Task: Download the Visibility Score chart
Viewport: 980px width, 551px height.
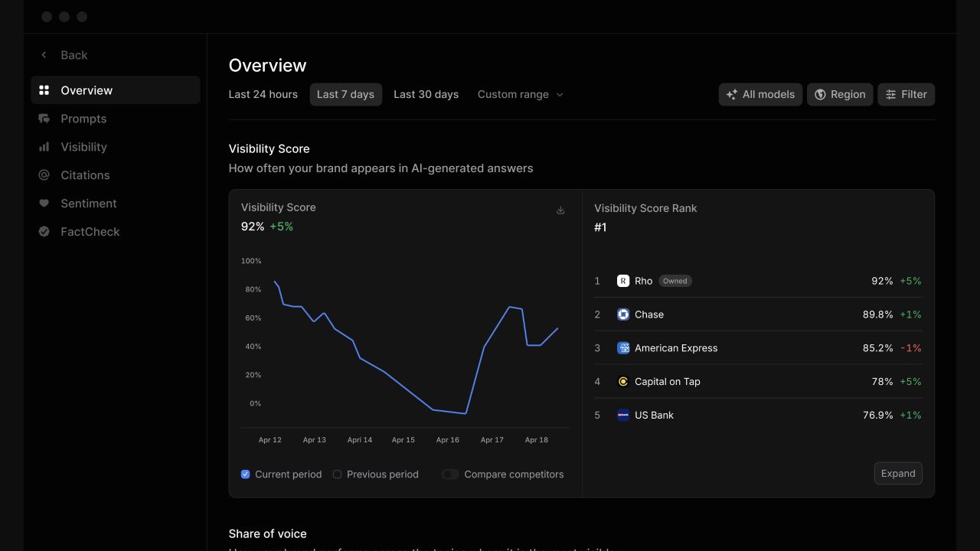Action: (560, 210)
